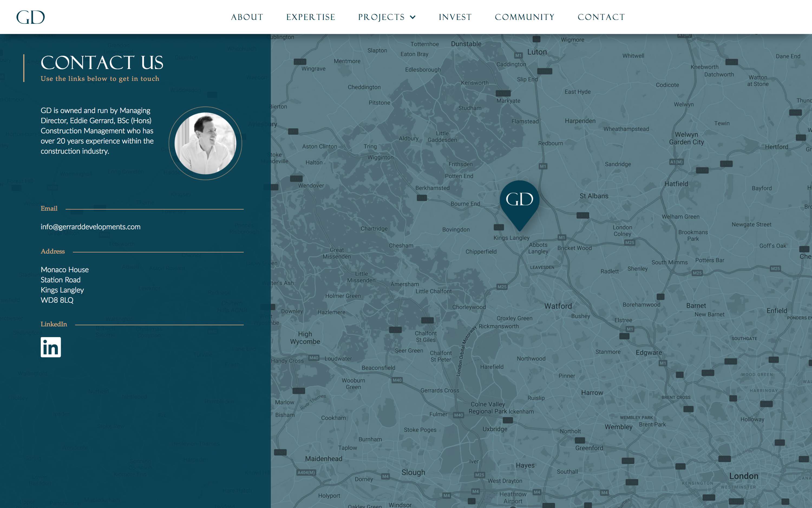Image resolution: width=812 pixels, height=508 pixels.
Task: Open the About menu item
Action: coord(247,17)
